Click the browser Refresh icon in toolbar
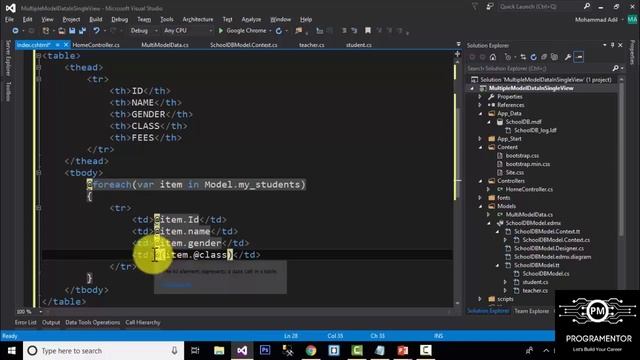This screenshot has height=360, width=640. click(x=279, y=31)
